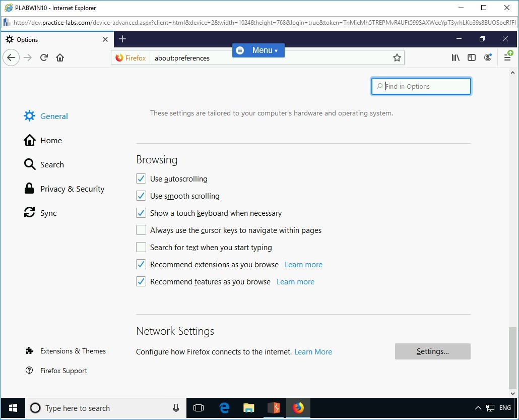Toggle Show a touch keyboard when necessary
Viewport: 519px width, 420px height.
(x=141, y=213)
